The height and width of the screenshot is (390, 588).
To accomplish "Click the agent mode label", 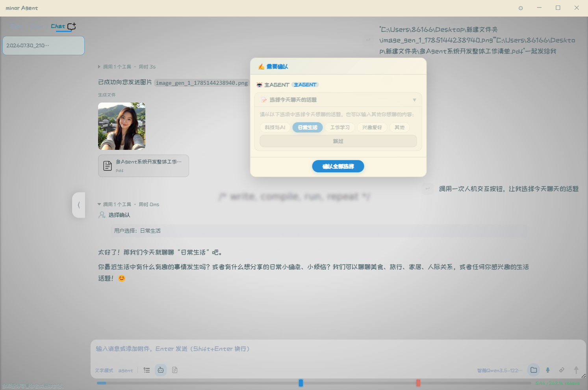I will pyautogui.click(x=126, y=370).
